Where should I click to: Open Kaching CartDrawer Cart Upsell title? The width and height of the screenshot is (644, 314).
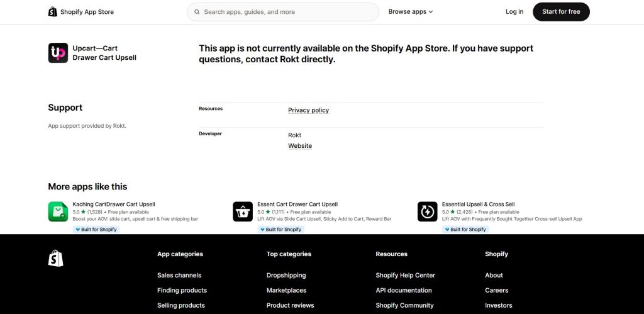point(114,204)
